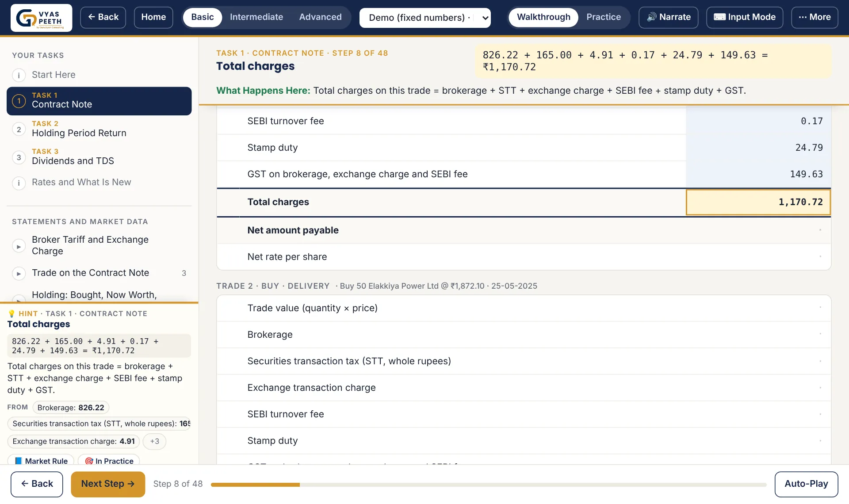Viewport: 849px width, 504px height.
Task: Start Auto-Play
Action: (x=806, y=484)
